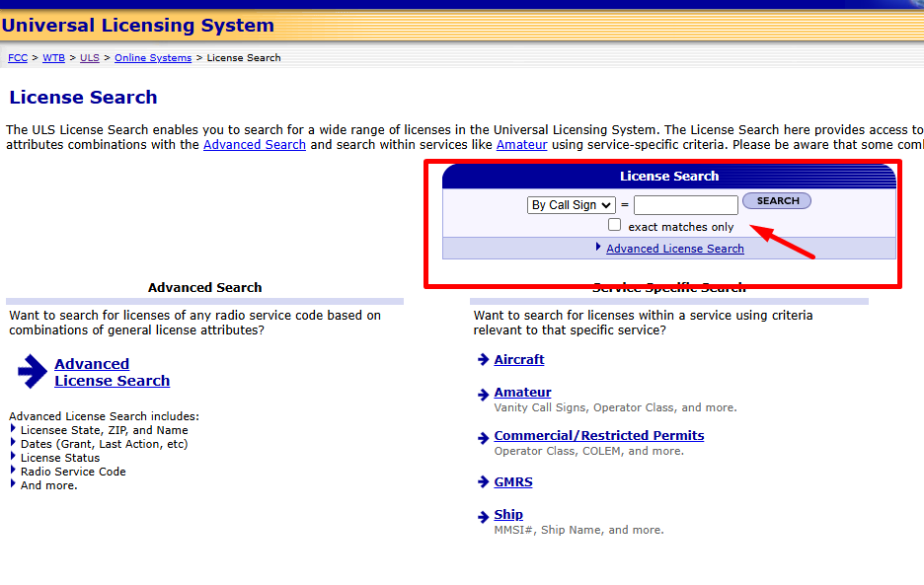Click the License Search page heading
This screenshot has width=924, height=585.
click(x=83, y=98)
